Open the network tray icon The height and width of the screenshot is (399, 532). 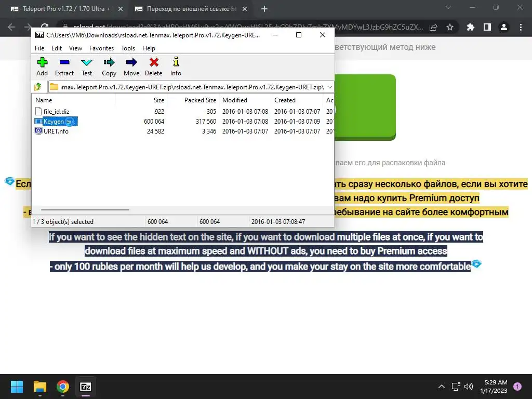pos(456,387)
